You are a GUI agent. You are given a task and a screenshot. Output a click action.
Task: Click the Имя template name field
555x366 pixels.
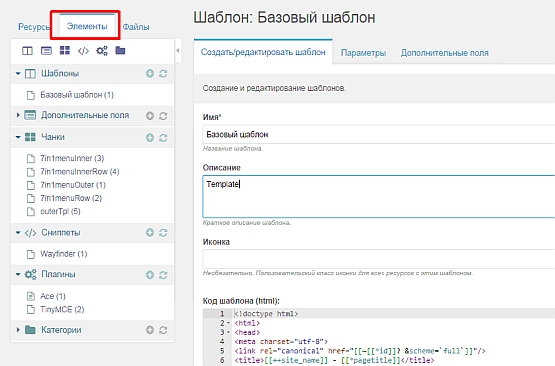click(x=379, y=135)
